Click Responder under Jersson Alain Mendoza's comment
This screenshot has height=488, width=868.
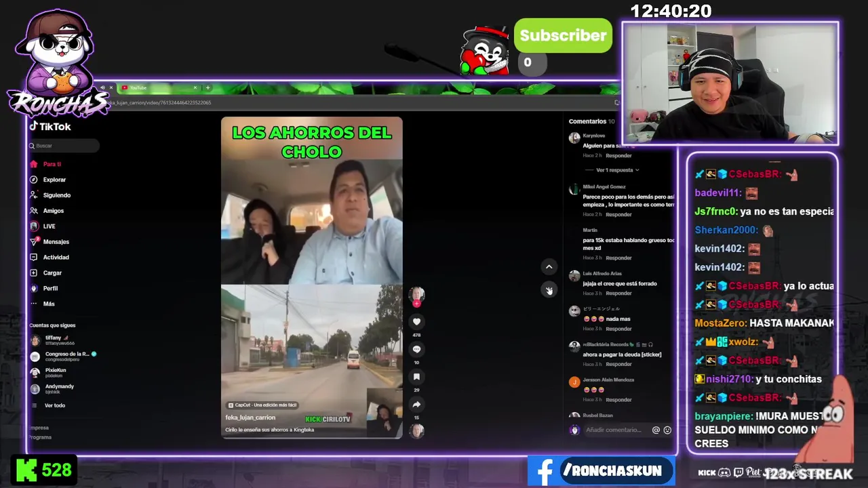click(618, 399)
